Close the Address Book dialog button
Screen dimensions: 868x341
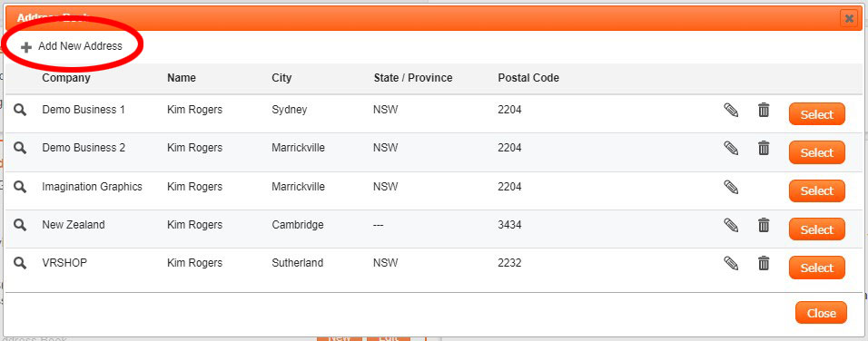click(x=821, y=313)
